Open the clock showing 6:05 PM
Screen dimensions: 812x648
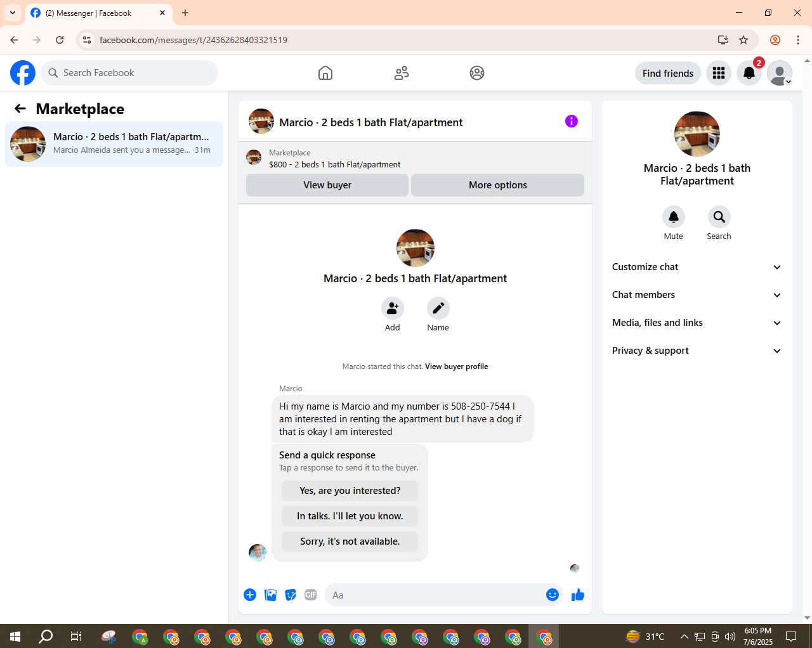pos(758,636)
